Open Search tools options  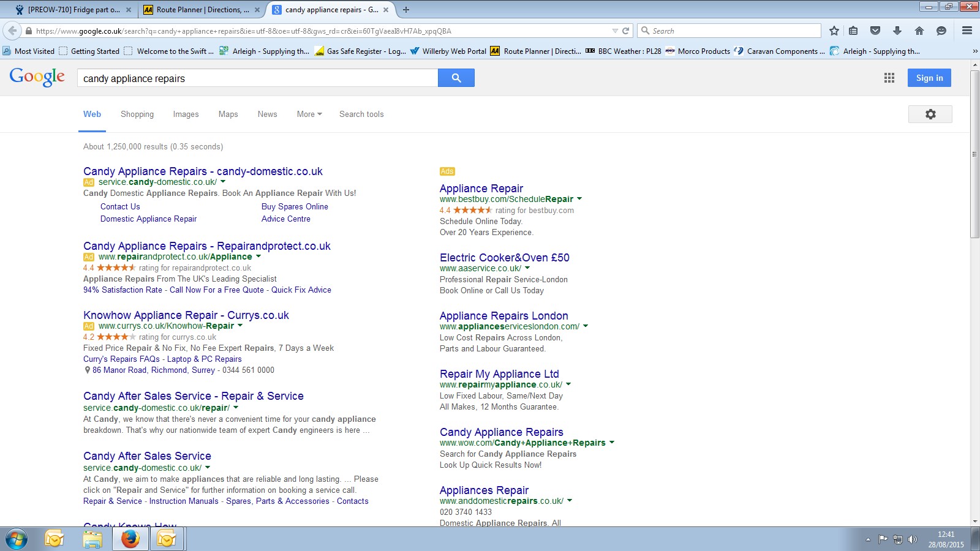pos(361,114)
